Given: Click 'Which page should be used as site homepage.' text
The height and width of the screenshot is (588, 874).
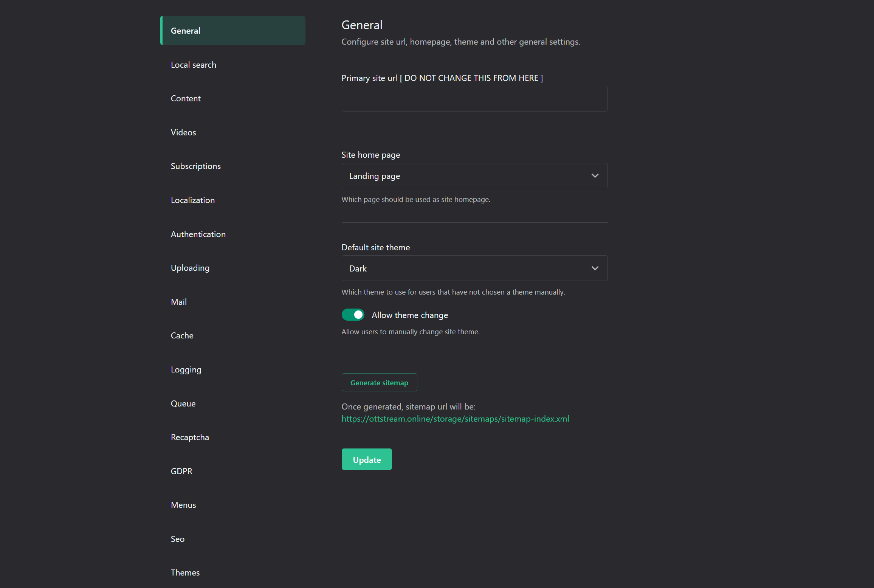Looking at the screenshot, I should pyautogui.click(x=416, y=199).
